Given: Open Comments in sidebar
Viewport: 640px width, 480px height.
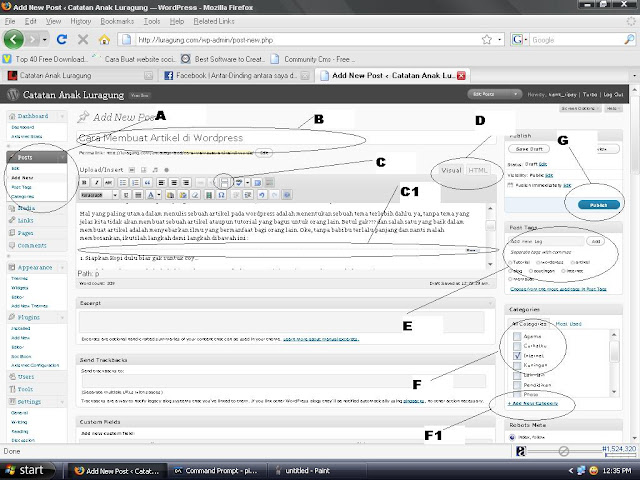Looking at the screenshot, I should coord(32,245).
